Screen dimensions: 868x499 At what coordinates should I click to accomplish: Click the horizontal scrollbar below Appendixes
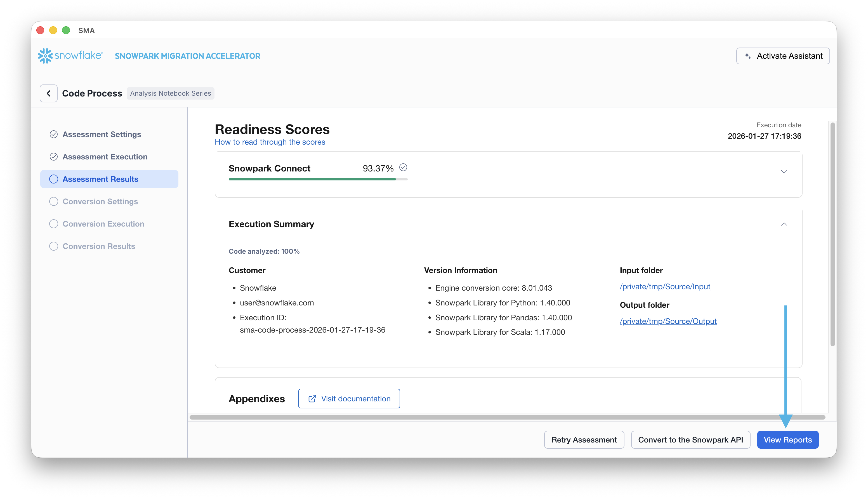pyautogui.click(x=507, y=417)
